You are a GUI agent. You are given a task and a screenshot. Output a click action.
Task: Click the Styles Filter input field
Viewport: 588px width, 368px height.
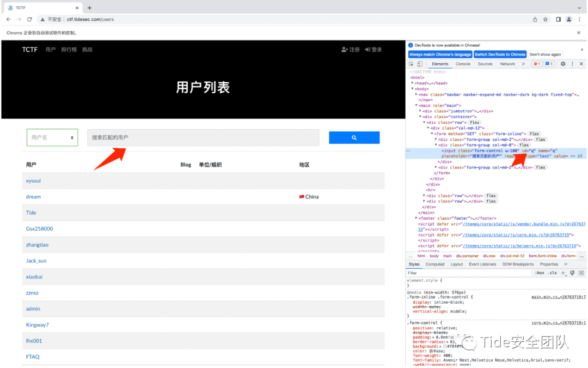[469, 273]
